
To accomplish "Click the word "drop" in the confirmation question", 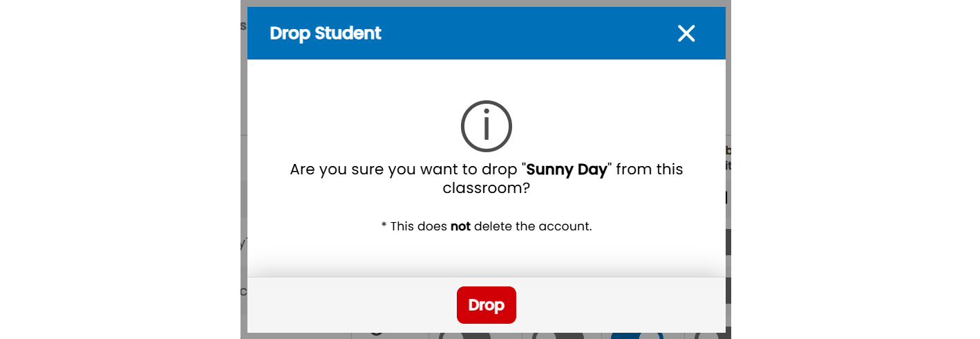I will [x=501, y=171].
